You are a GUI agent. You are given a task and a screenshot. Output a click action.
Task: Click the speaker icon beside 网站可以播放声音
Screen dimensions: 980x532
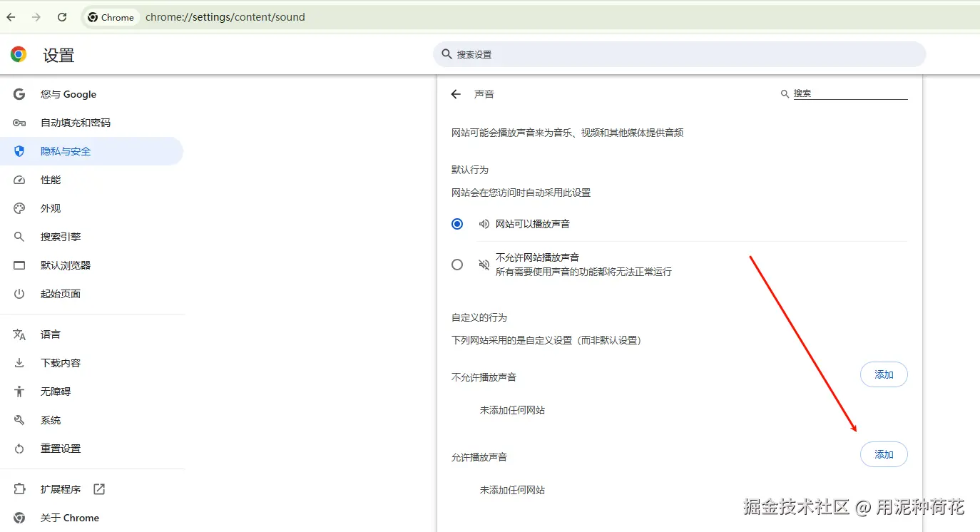click(484, 224)
